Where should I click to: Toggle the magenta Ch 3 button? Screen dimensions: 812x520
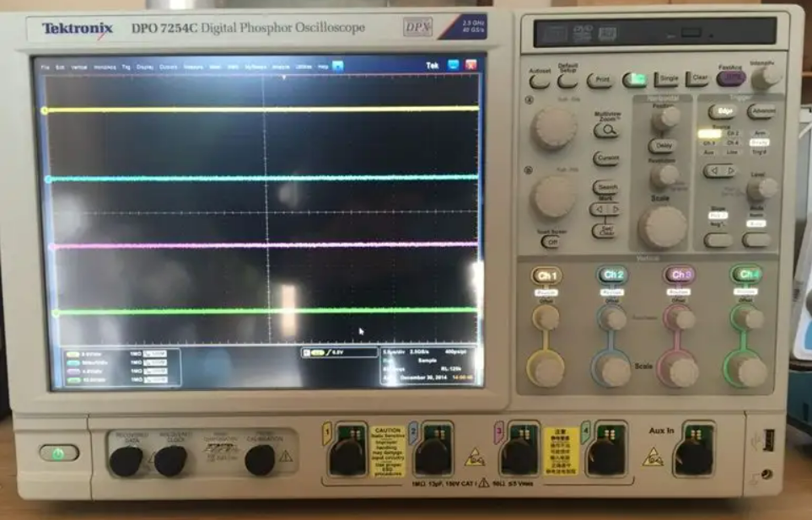click(x=680, y=274)
